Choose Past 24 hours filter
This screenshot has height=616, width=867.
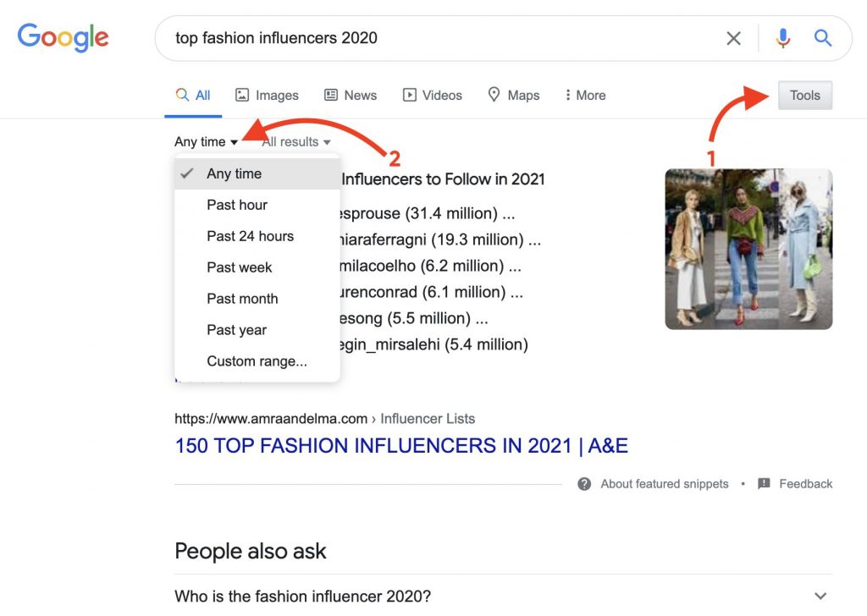[250, 236]
